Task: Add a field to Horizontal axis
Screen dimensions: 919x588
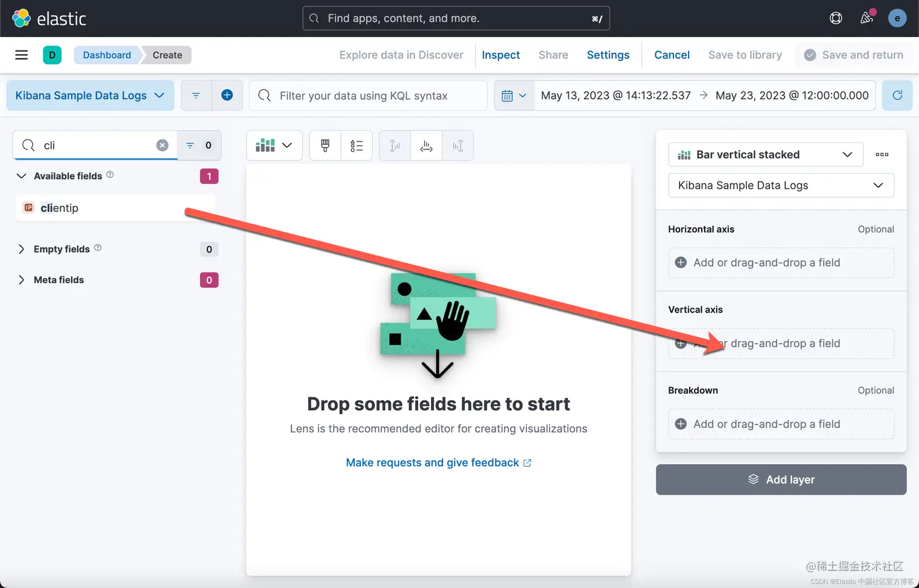Action: (x=781, y=262)
